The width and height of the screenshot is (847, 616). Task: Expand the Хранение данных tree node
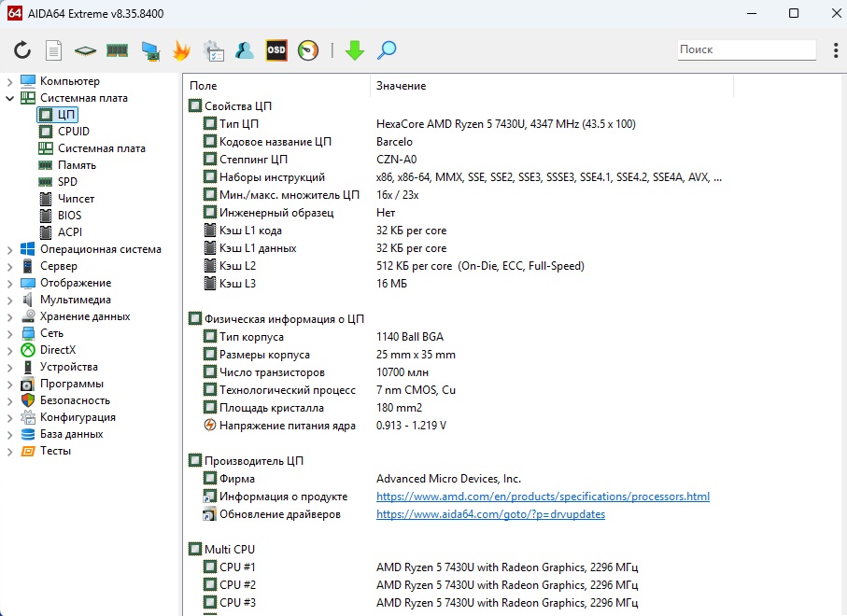[9, 317]
